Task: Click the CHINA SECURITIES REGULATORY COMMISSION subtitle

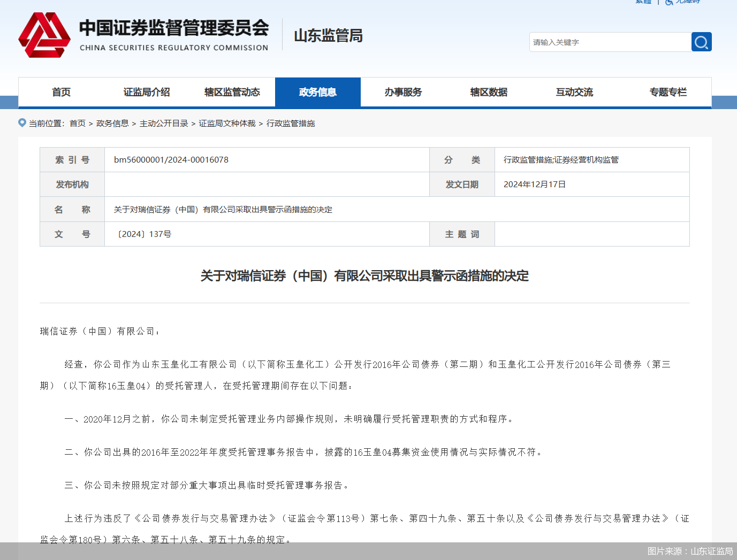Action: click(174, 48)
